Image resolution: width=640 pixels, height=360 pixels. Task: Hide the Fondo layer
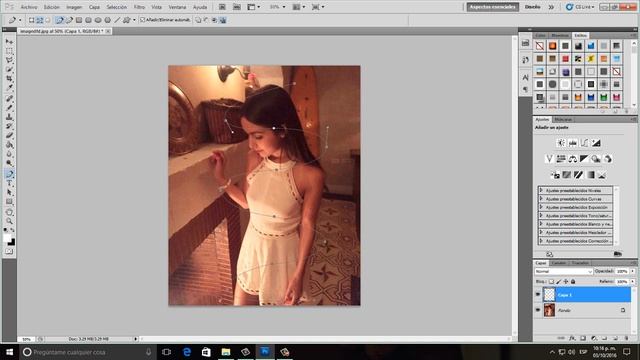pos(538,310)
